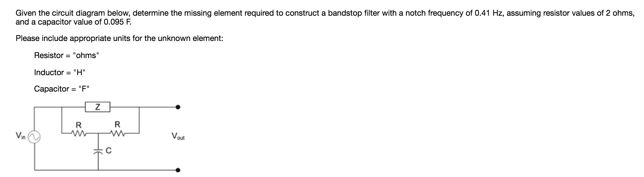
Task: Click the top output terminal dot
Action: (177, 107)
